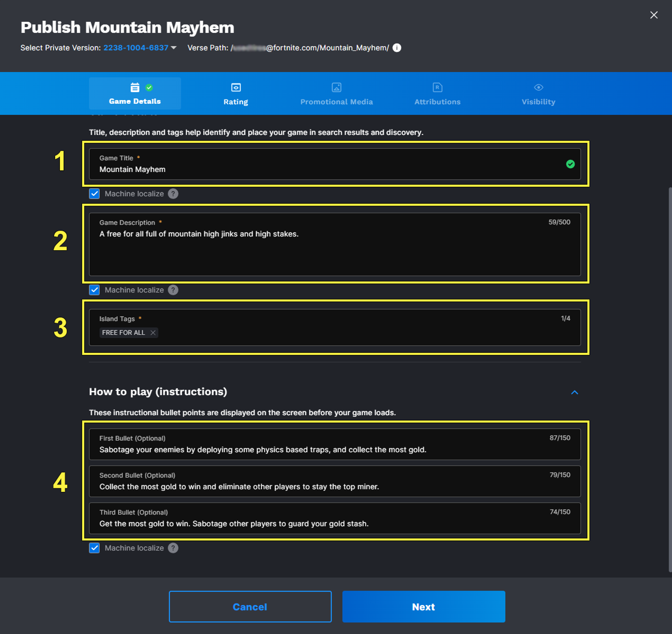Click the 87/150 character counter
The width and height of the screenshot is (672, 634).
tap(560, 438)
